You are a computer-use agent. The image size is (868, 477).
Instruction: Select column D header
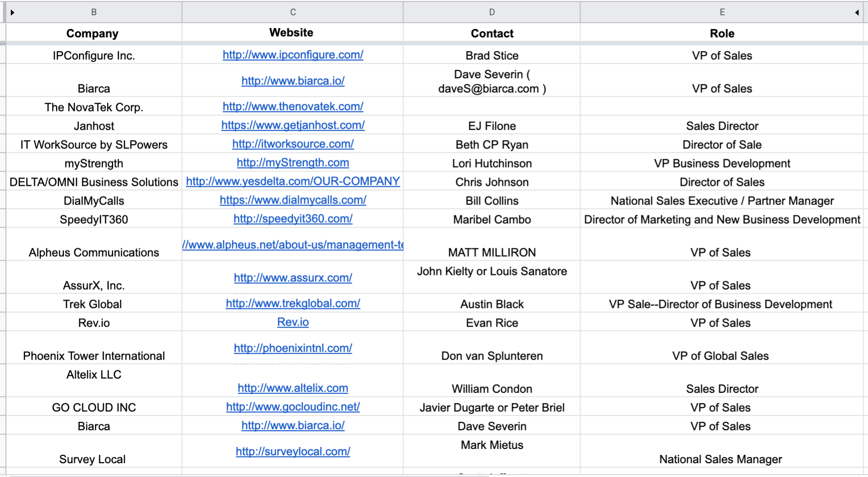point(492,12)
